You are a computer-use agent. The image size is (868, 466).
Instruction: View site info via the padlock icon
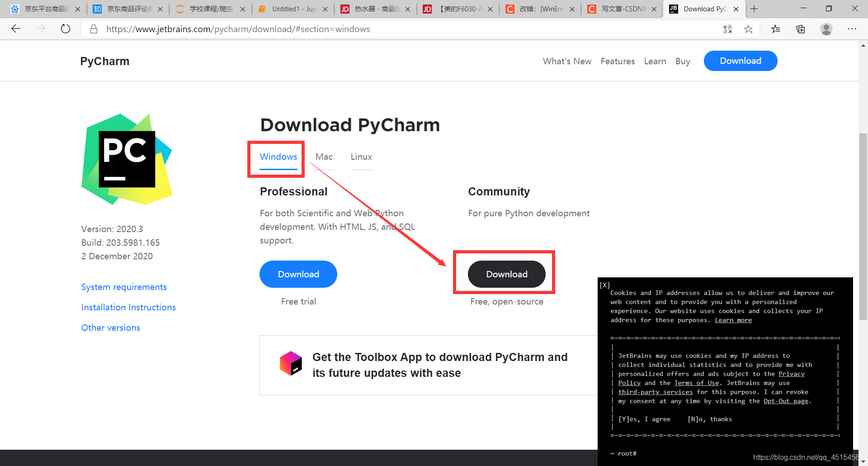[x=94, y=29]
